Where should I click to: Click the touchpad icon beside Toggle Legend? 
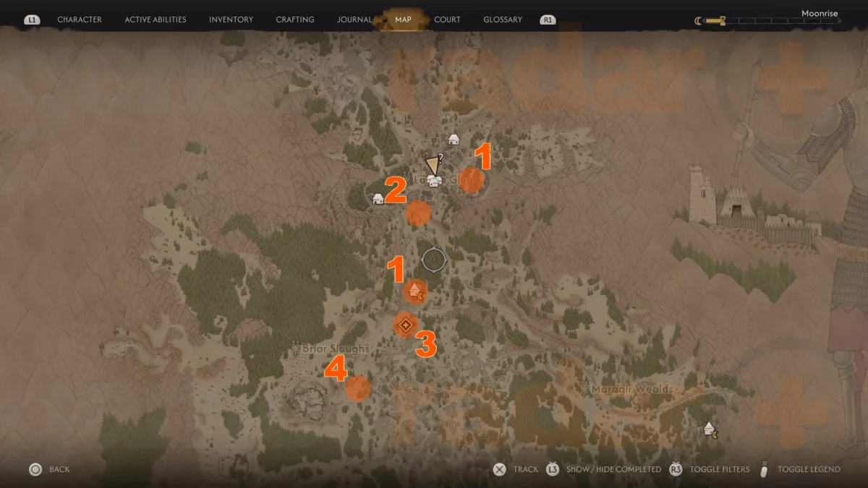point(763,468)
